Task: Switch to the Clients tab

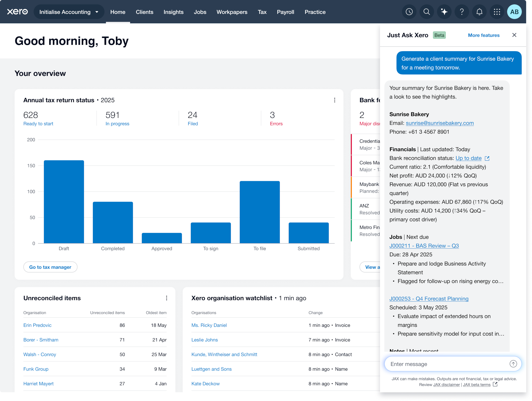Action: point(144,12)
